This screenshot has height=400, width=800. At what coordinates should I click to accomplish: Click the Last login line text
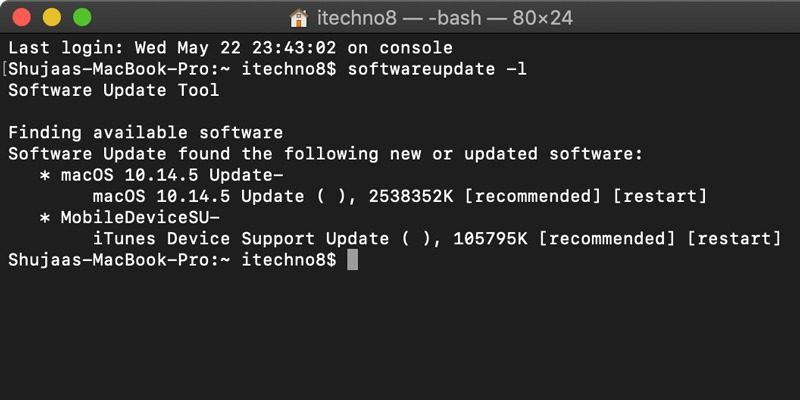pyautogui.click(x=231, y=48)
